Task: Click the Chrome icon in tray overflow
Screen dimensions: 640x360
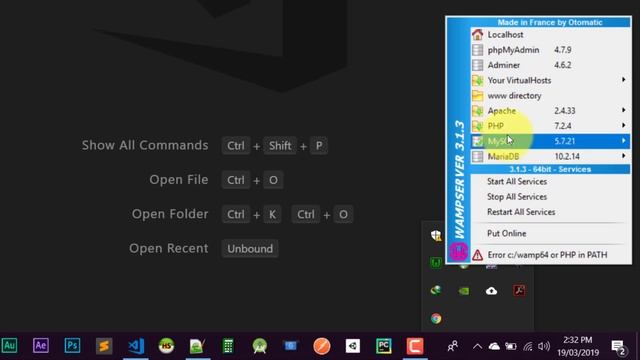Action: point(436,318)
